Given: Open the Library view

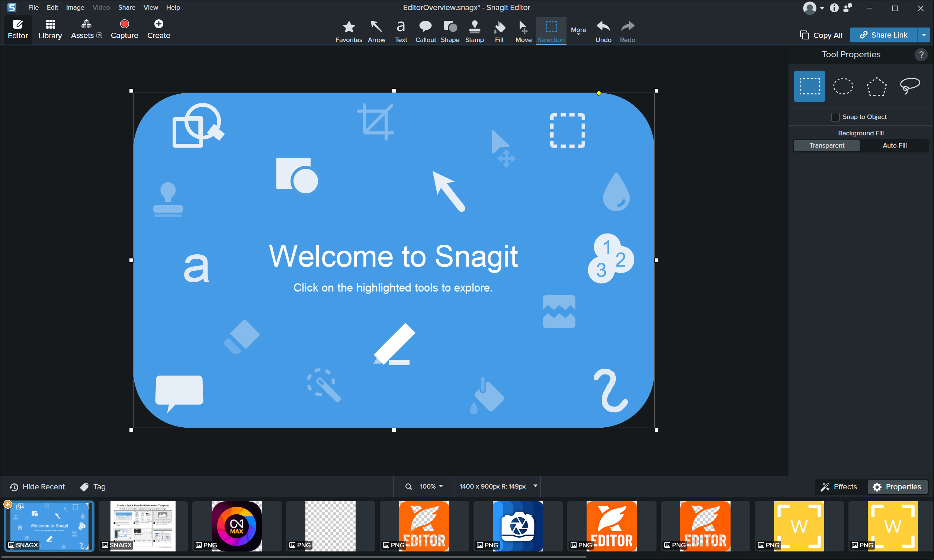Looking at the screenshot, I should 50,29.
